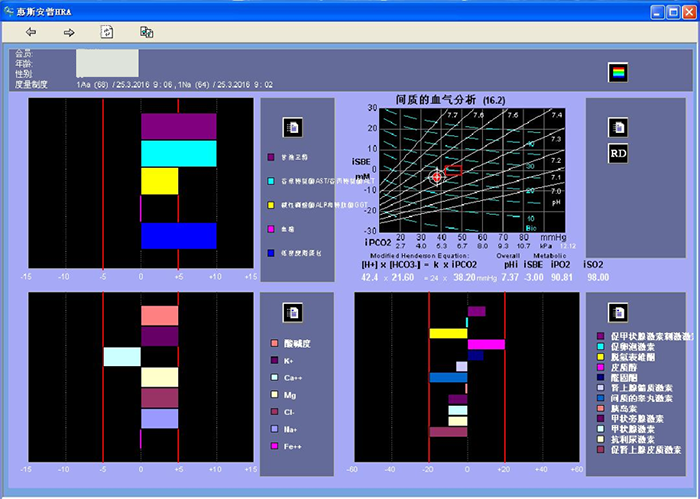Click the 脱氢表雄酮 legend swatch
The image size is (700, 499).
pos(600,357)
